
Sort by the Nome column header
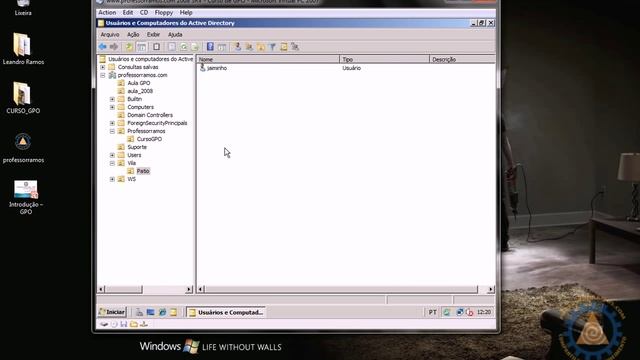pyautogui.click(x=268, y=59)
